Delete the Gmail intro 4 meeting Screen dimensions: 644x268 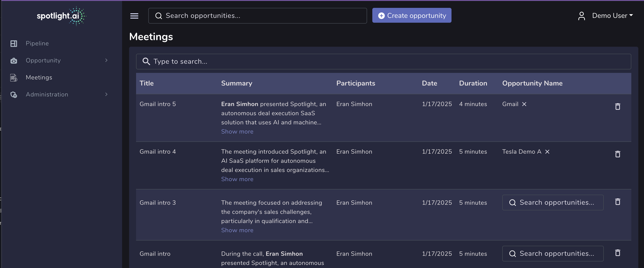point(618,154)
